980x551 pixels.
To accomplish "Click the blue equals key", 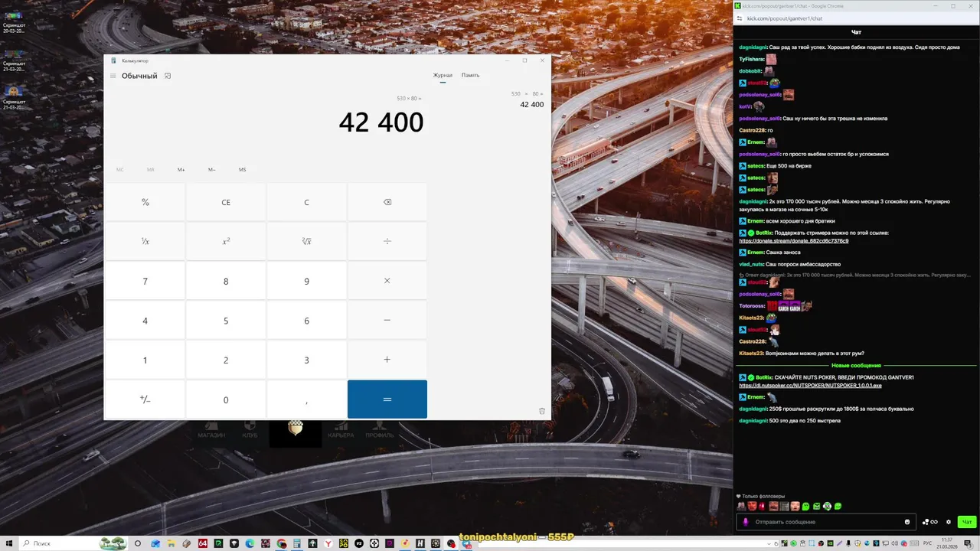I will pos(387,399).
